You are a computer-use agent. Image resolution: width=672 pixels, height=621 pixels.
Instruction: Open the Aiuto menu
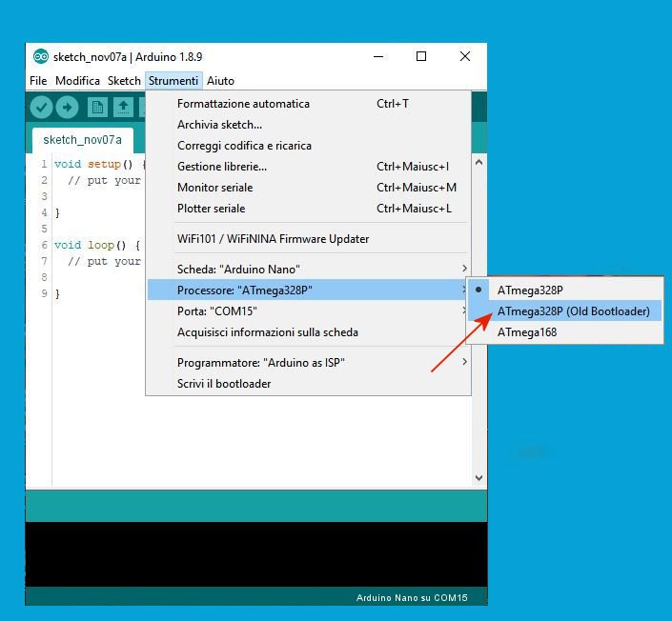click(220, 81)
